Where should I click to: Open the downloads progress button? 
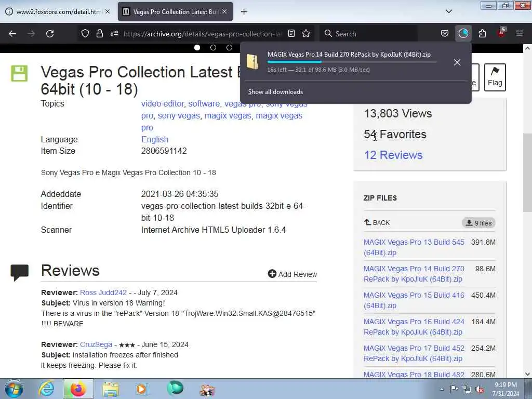[463, 33]
